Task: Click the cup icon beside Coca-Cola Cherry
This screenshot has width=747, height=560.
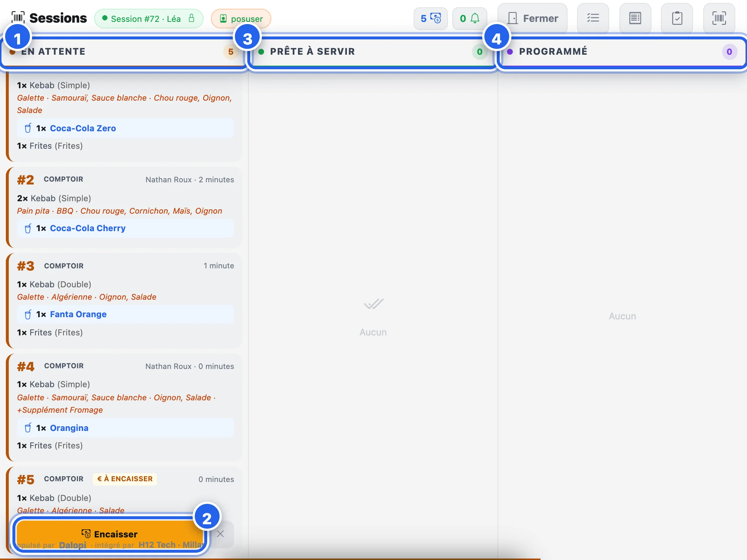Action: [x=28, y=228]
